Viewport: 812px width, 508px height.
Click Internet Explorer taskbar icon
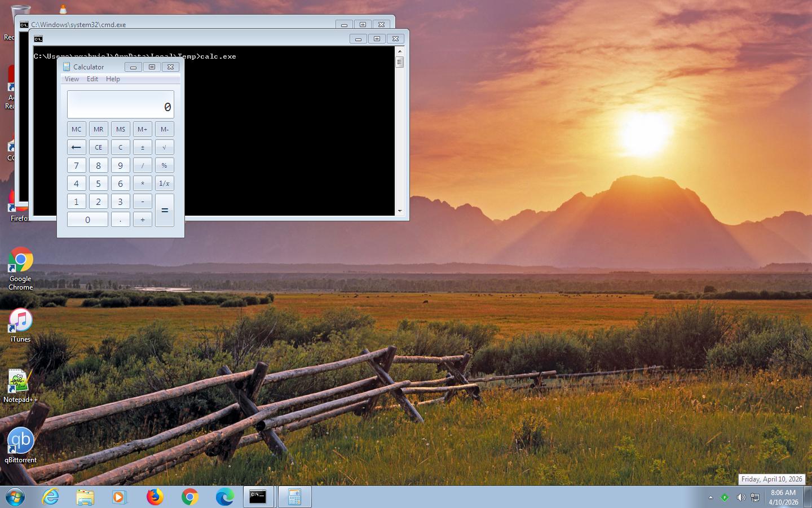pyautogui.click(x=51, y=497)
